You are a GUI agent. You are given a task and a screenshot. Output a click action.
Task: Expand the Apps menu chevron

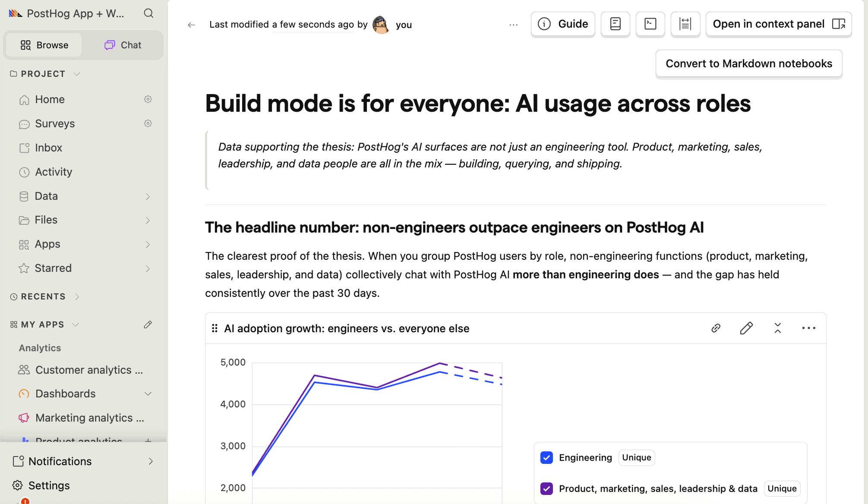(148, 244)
